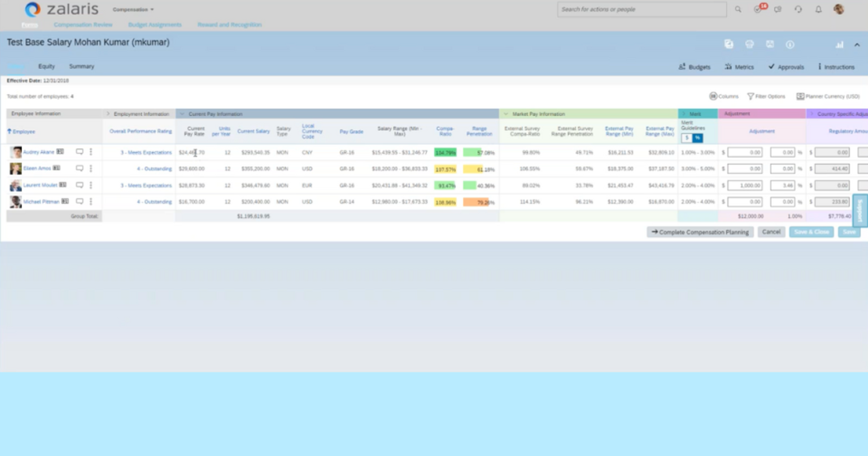Click the Cancel button
Image resolution: width=868 pixels, height=456 pixels.
771,232
